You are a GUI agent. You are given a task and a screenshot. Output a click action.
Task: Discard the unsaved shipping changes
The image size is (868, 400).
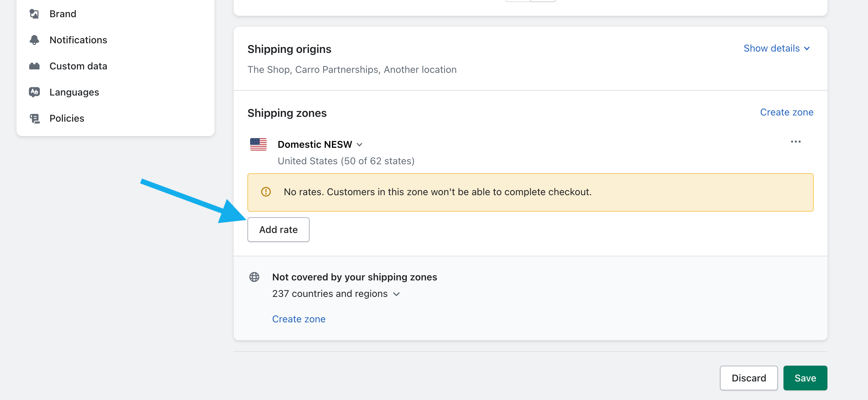pos(749,378)
